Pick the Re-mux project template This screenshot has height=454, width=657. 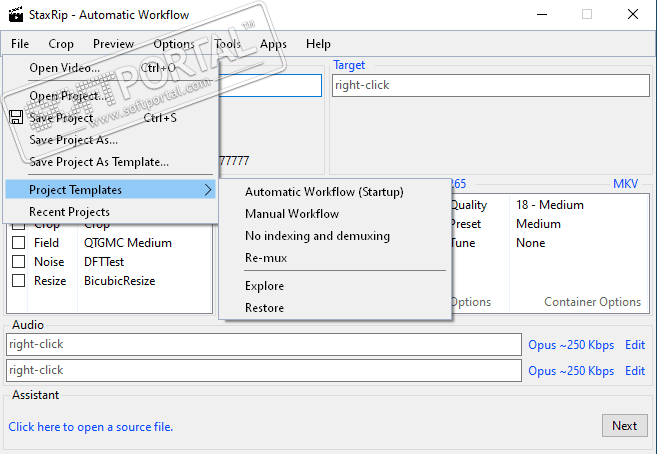point(265,258)
